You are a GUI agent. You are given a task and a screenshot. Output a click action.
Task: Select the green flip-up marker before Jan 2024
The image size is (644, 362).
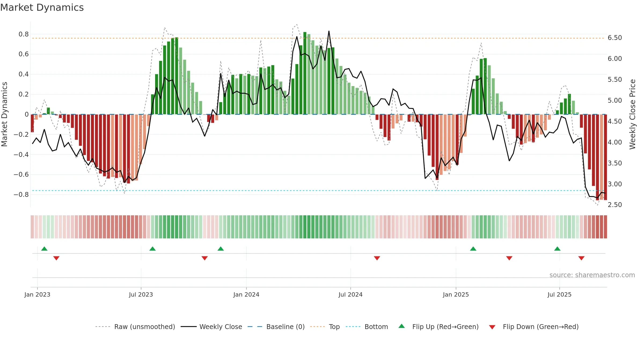tap(221, 249)
